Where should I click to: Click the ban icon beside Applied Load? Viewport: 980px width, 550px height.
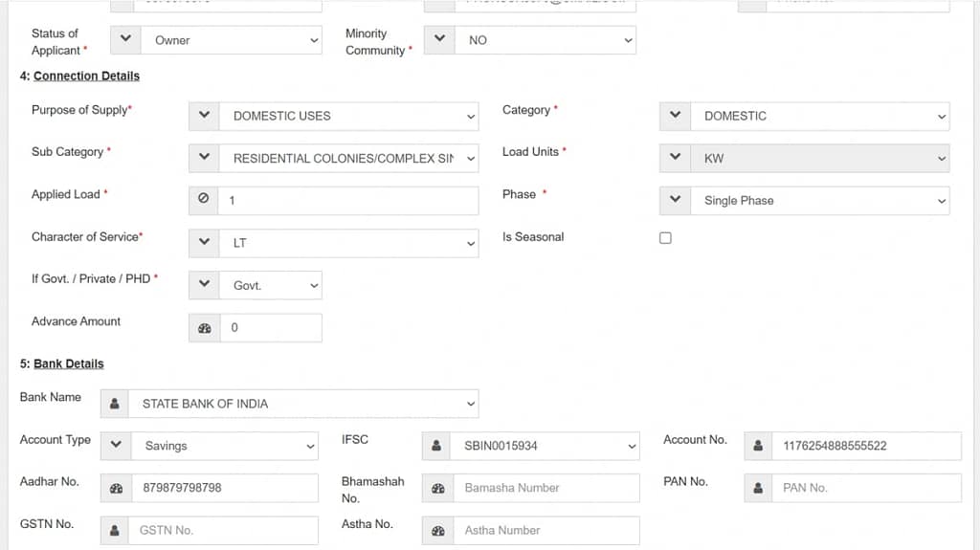click(204, 201)
